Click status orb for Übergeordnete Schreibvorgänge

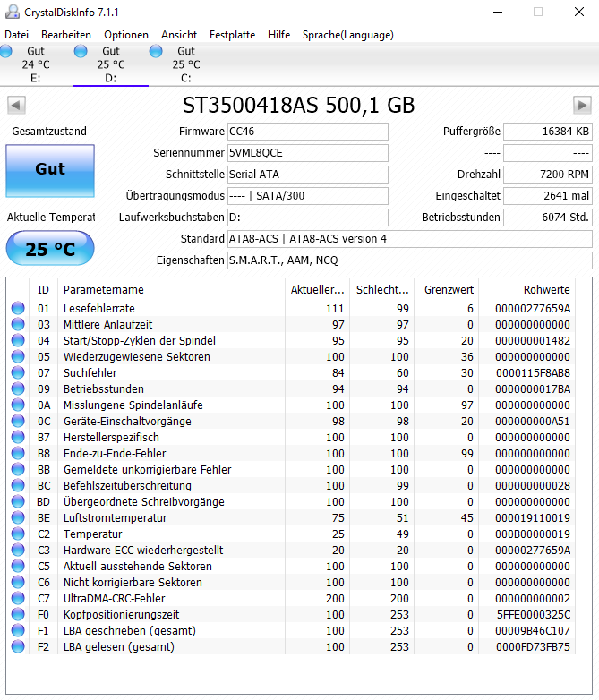pos(18,501)
